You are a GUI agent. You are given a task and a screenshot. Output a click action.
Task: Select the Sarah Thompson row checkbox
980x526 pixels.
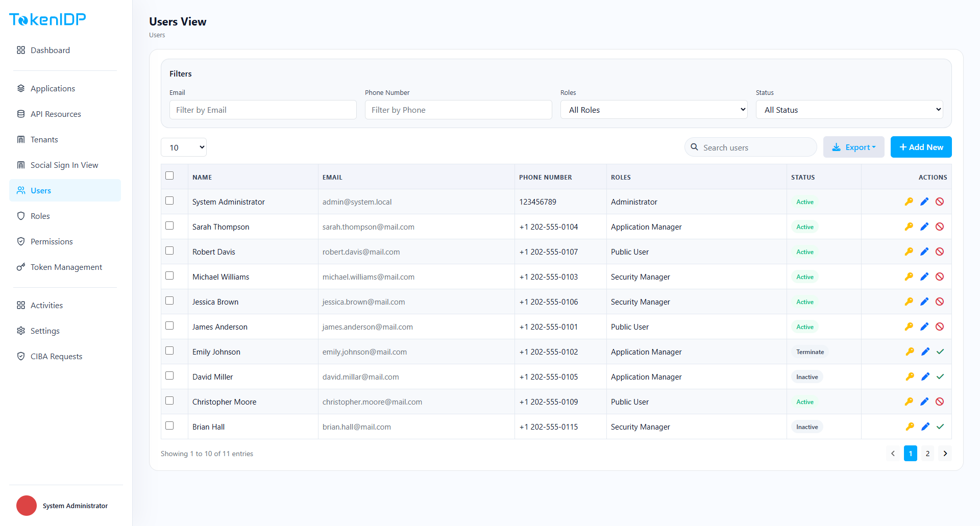coord(169,226)
